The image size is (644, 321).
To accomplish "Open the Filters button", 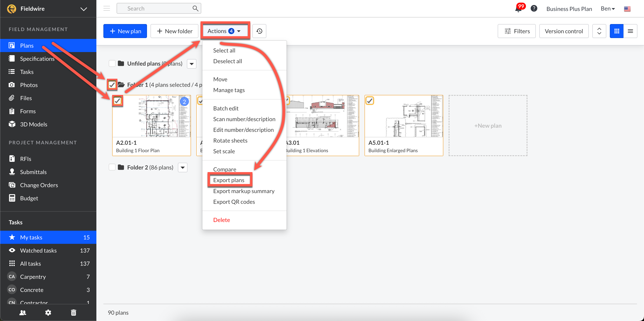I will (x=517, y=31).
